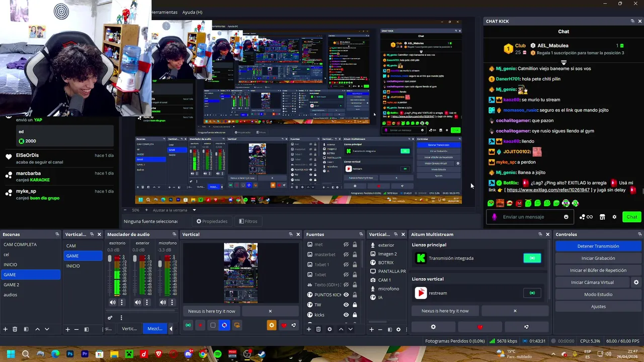The image size is (644, 362).
Task: Click Iniciar el Búfer de Repetición
Action: tap(598, 270)
